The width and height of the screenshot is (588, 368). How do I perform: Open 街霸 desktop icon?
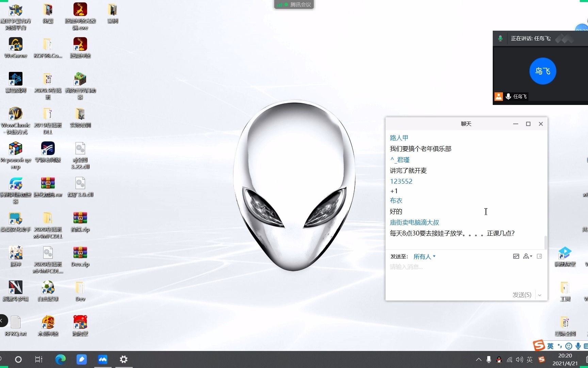(x=48, y=13)
